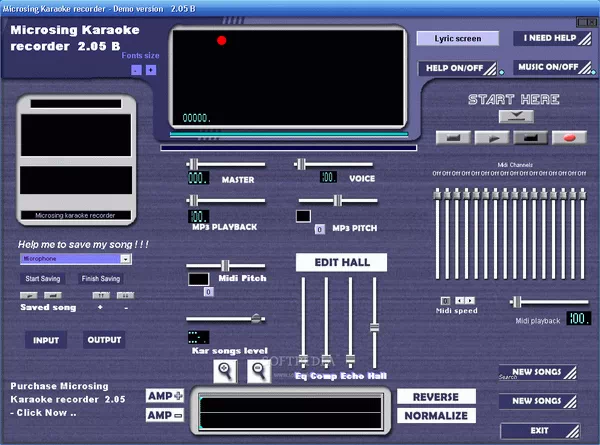Click the small button above the minus sign
This screenshot has height=445, width=600.
coord(125,295)
